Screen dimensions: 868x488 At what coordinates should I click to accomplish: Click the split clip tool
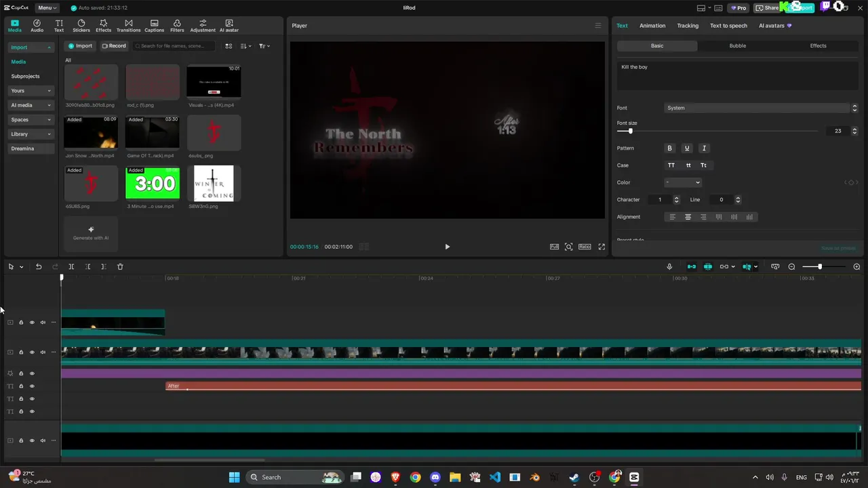tap(71, 266)
